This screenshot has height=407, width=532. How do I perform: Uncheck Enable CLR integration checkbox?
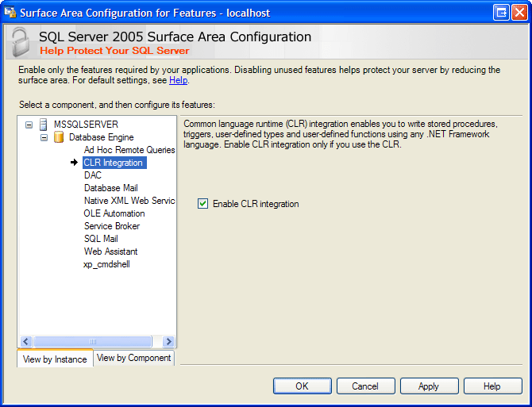point(202,204)
